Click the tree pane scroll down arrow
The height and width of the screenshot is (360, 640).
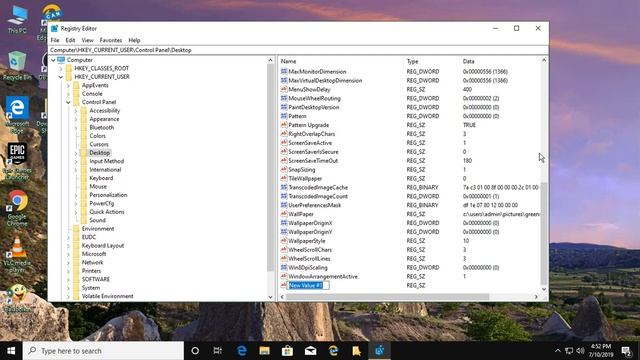[x=270, y=297]
